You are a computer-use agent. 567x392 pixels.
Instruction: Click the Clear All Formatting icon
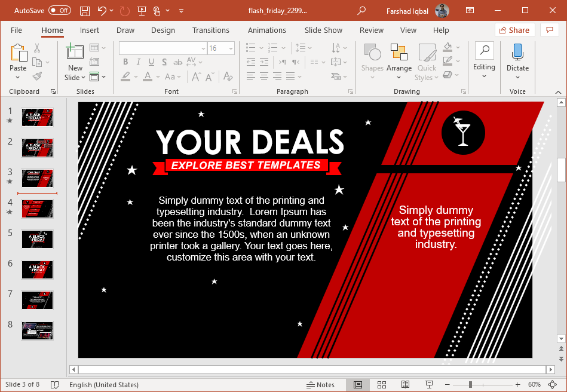pyautogui.click(x=228, y=76)
